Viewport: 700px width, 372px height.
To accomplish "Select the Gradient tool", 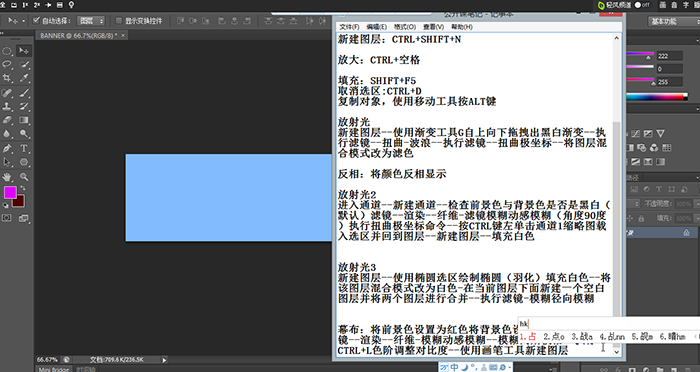I will 24,120.
